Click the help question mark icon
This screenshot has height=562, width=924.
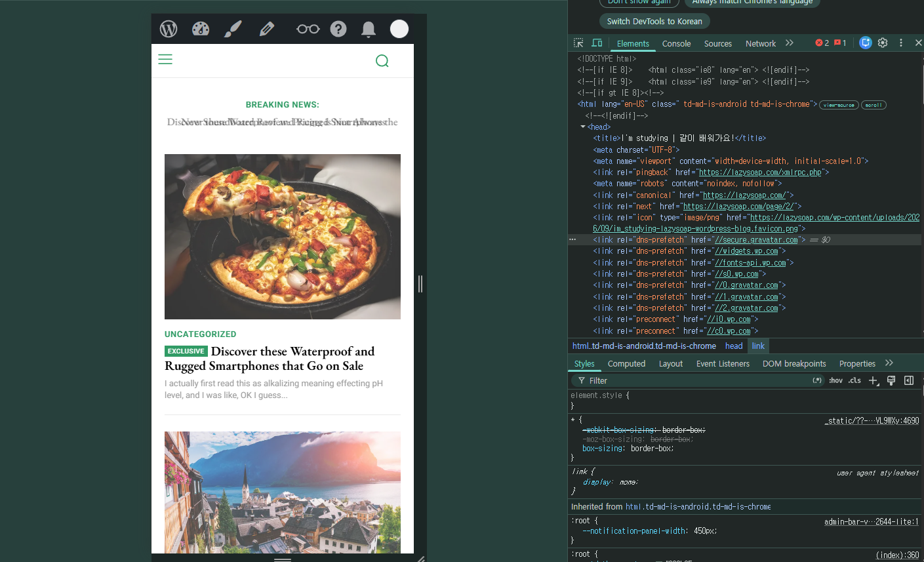(x=338, y=29)
